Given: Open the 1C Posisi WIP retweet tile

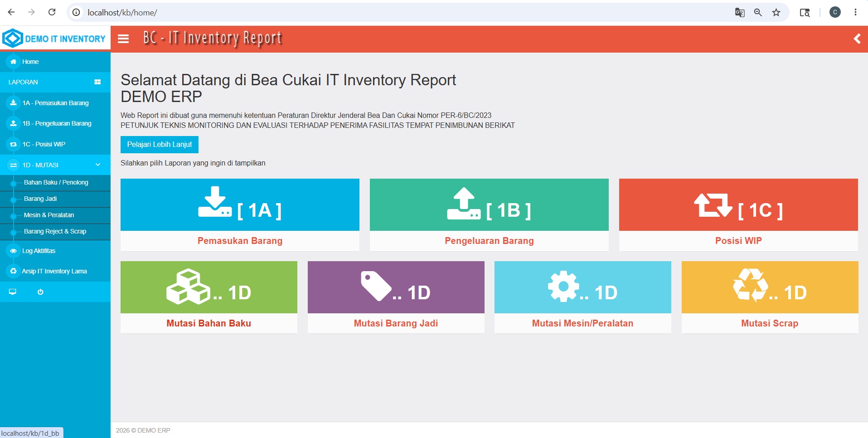Looking at the screenshot, I should tap(738, 215).
